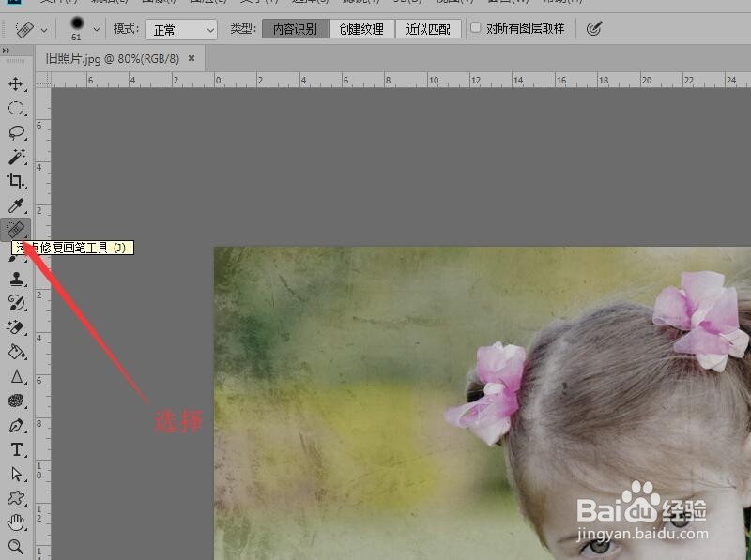Open the brush size picker showing 61

point(81,28)
